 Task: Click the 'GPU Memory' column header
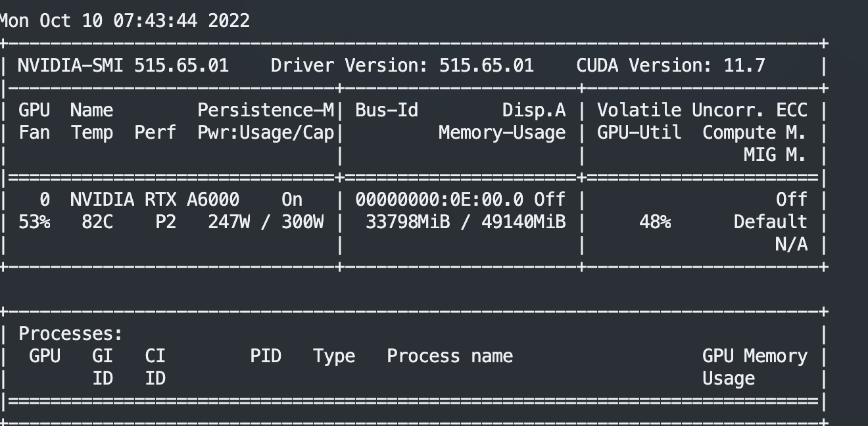[x=755, y=356]
